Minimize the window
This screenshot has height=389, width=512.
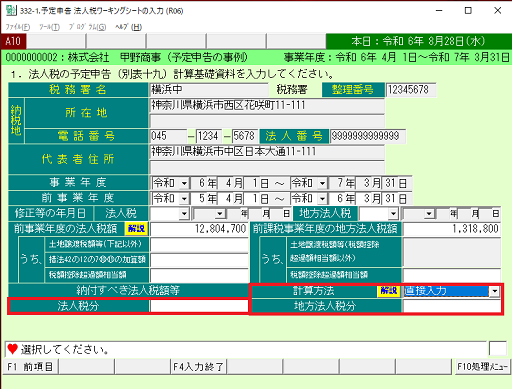click(x=439, y=11)
